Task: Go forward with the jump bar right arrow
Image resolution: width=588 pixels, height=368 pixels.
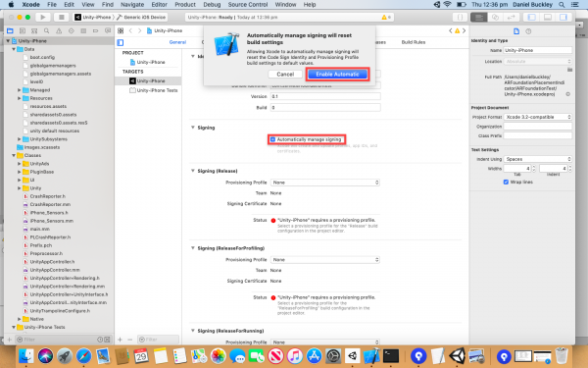Action: pos(139,30)
